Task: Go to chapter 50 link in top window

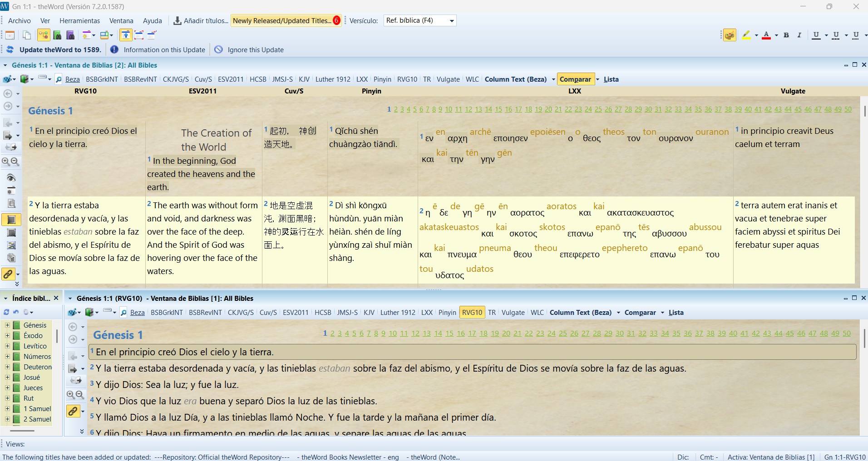Action: pos(848,109)
